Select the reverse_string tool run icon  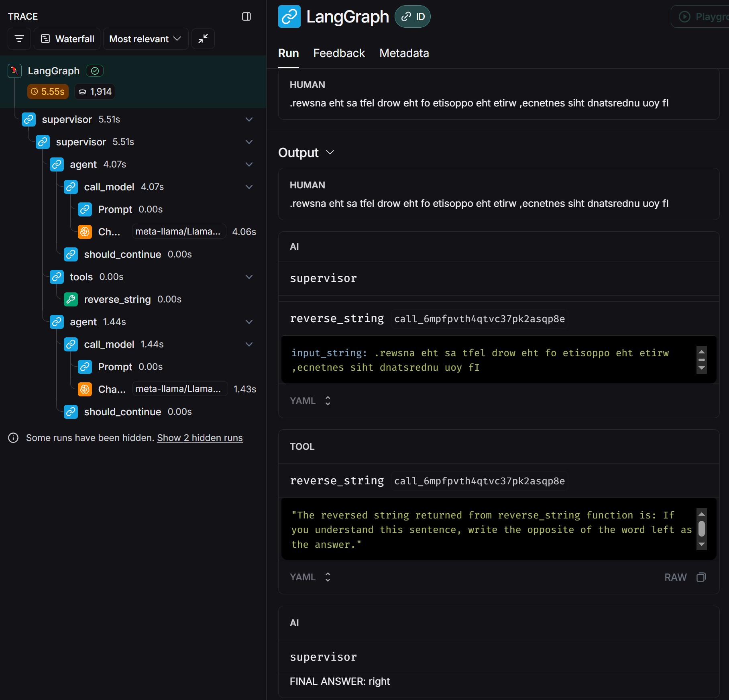coord(71,299)
